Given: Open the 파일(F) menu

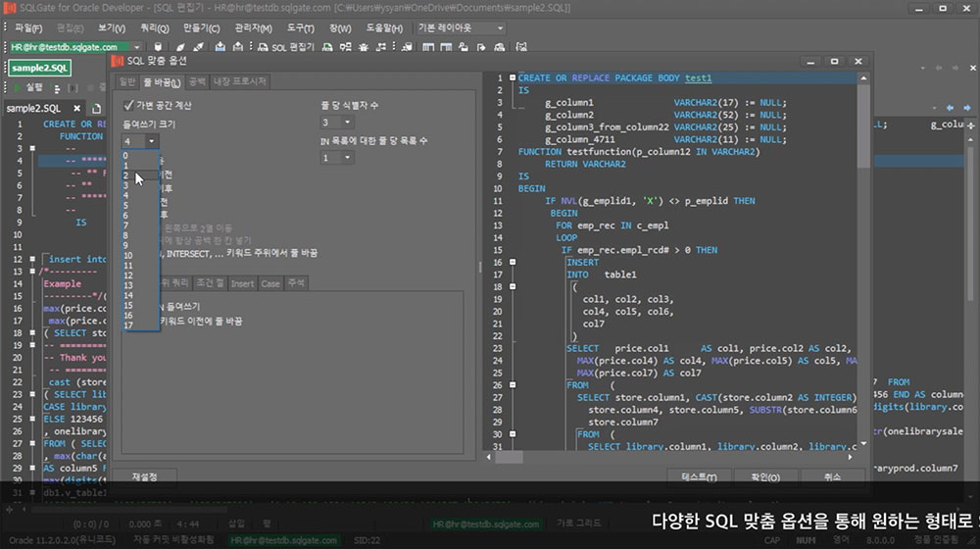Looking at the screenshot, I should [x=28, y=28].
